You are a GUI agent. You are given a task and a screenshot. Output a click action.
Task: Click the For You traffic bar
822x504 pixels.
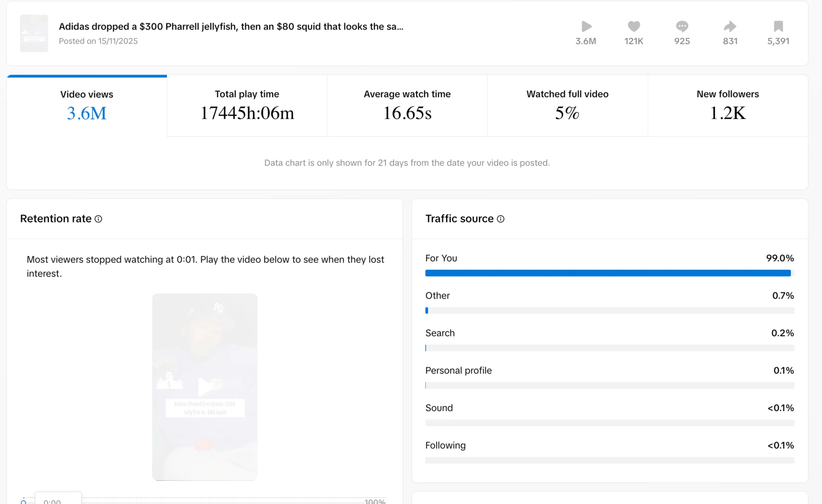pyautogui.click(x=609, y=273)
